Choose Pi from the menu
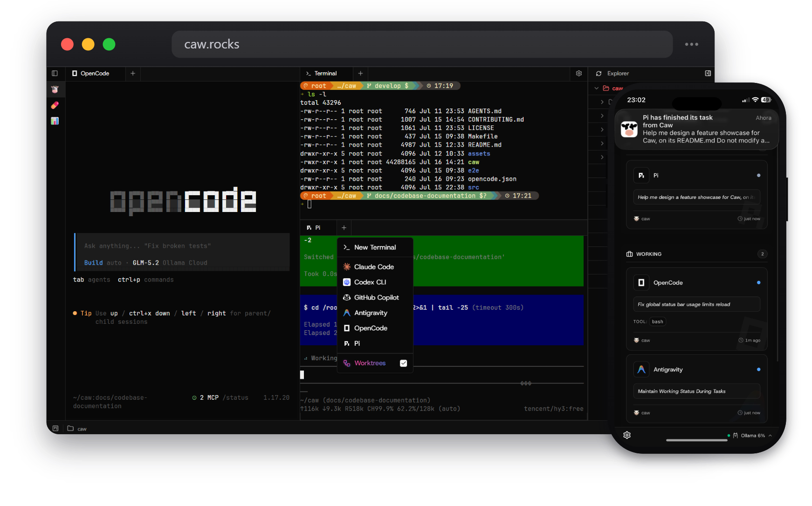 (x=375, y=343)
